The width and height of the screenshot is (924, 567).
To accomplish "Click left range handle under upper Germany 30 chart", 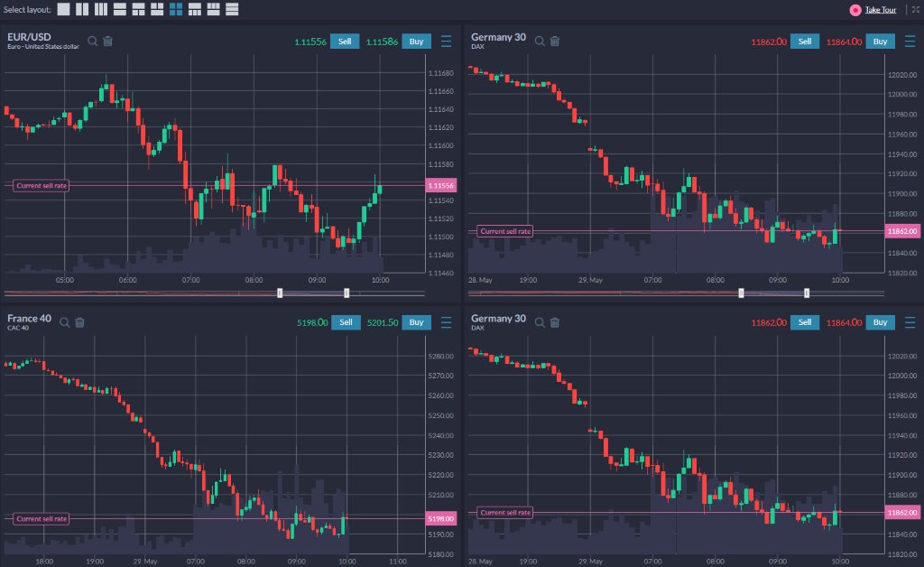I will tap(742, 293).
